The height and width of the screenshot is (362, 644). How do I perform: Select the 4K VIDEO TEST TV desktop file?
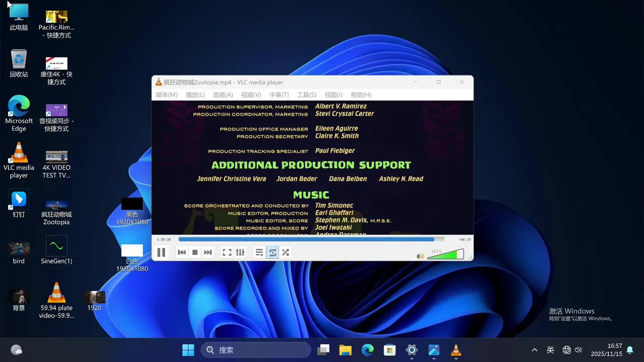pos(56,164)
